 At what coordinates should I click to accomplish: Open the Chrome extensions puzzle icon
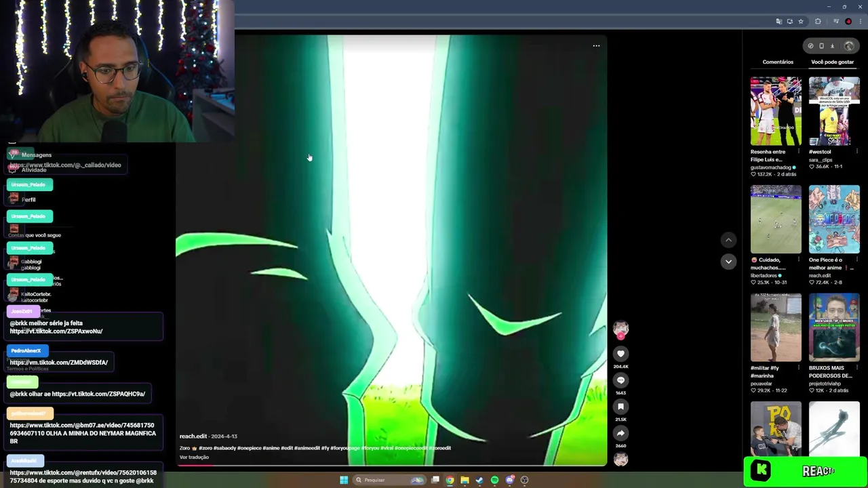(x=818, y=22)
